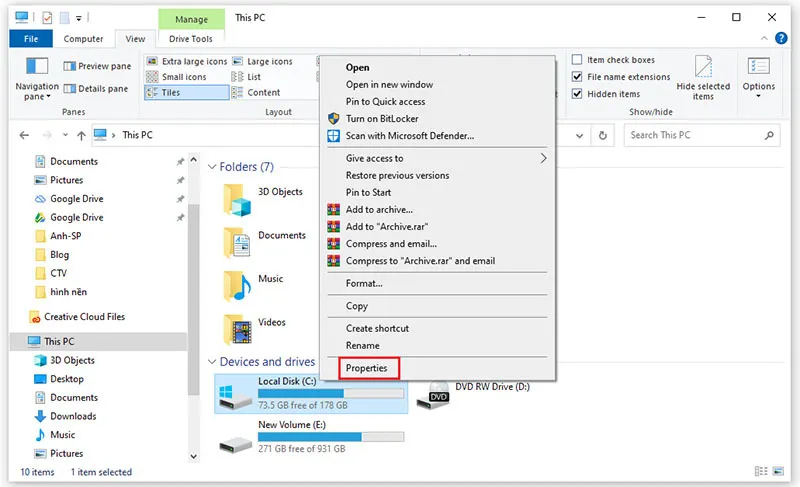The height and width of the screenshot is (487, 800).
Task: Click the Music folder icon
Action: click(237, 285)
